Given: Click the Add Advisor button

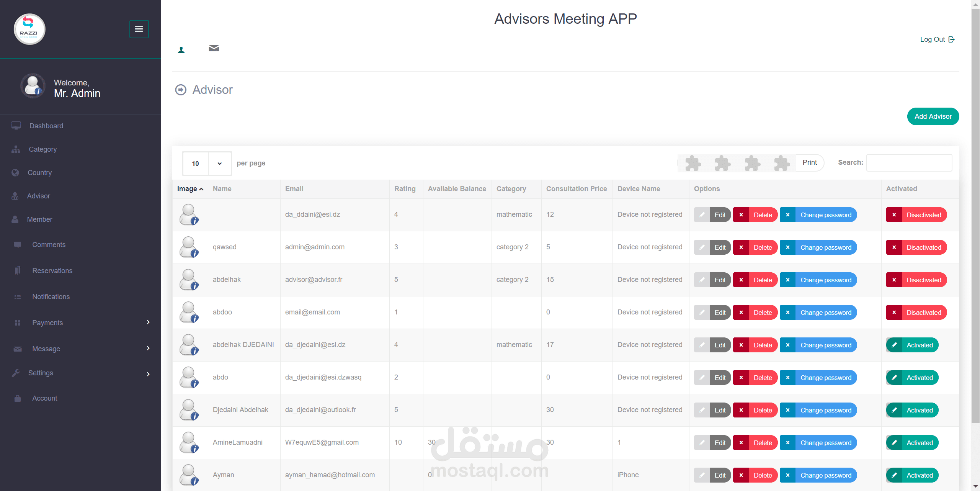Looking at the screenshot, I should click(x=933, y=116).
